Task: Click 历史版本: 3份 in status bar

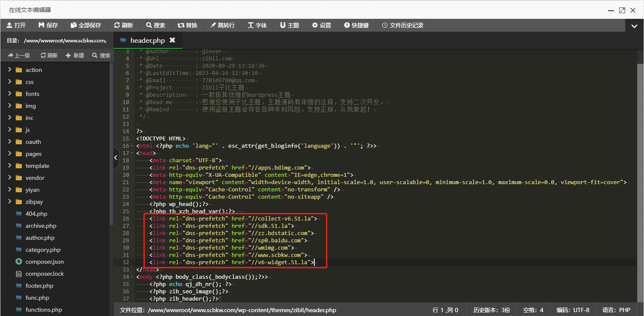Action: click(x=491, y=310)
